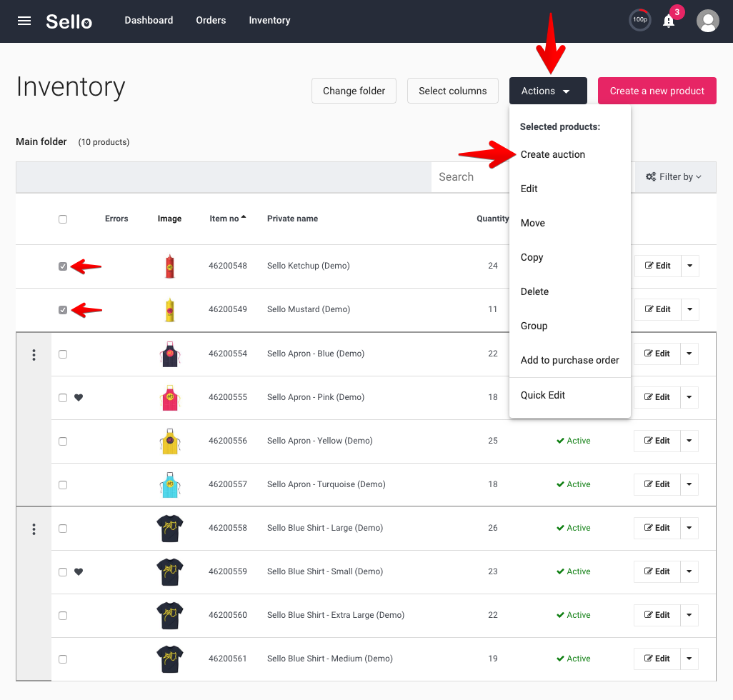This screenshot has width=733, height=700.
Task: Click the Change folder button
Action: [x=354, y=91]
